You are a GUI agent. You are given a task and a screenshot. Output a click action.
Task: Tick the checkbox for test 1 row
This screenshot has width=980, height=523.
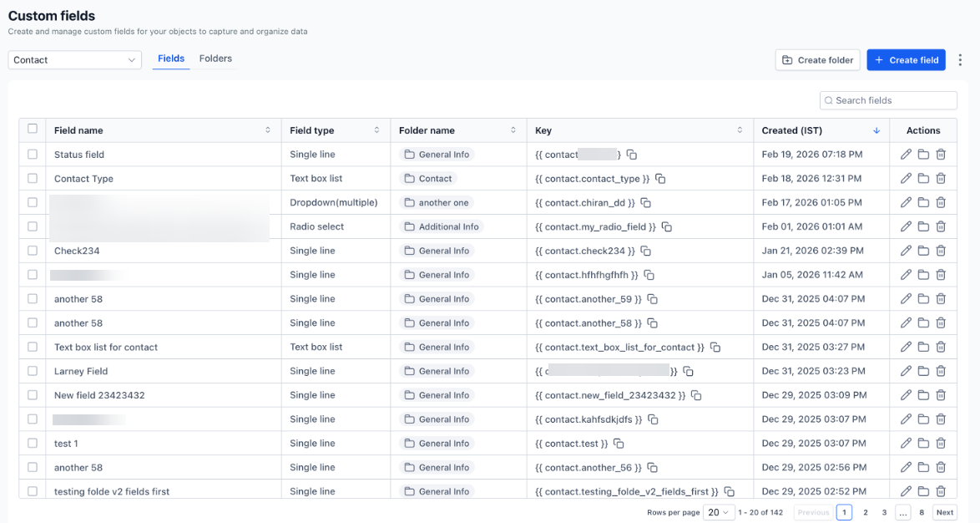coord(33,444)
